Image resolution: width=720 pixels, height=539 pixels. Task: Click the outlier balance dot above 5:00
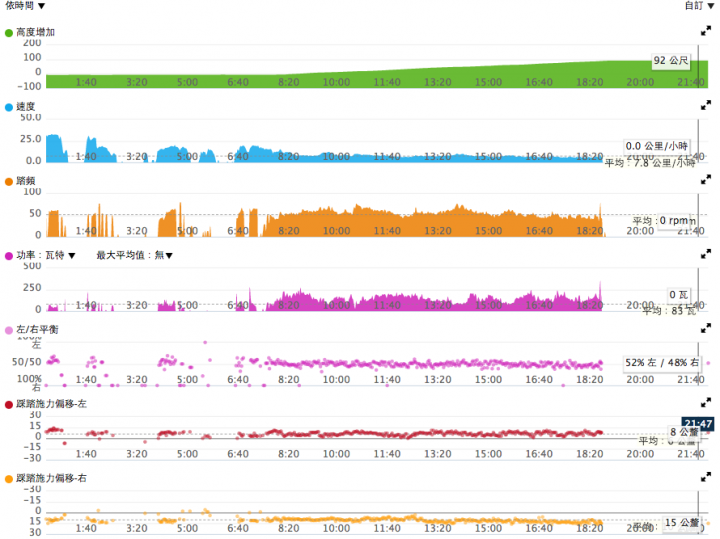[205, 342]
